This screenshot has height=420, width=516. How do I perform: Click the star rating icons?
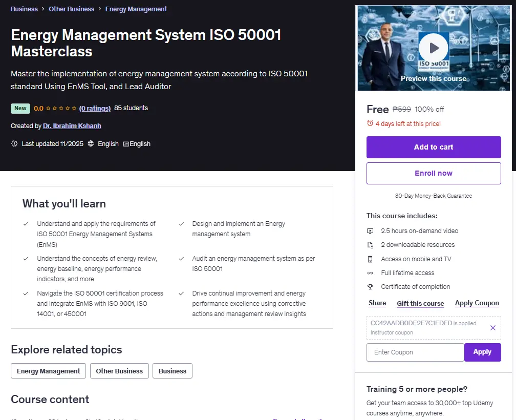(61, 108)
